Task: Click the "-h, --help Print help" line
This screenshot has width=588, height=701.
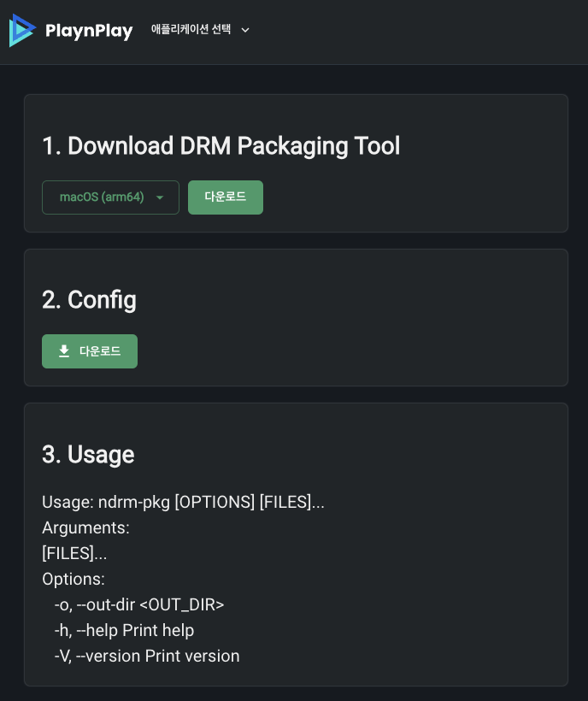Action: 124,630
